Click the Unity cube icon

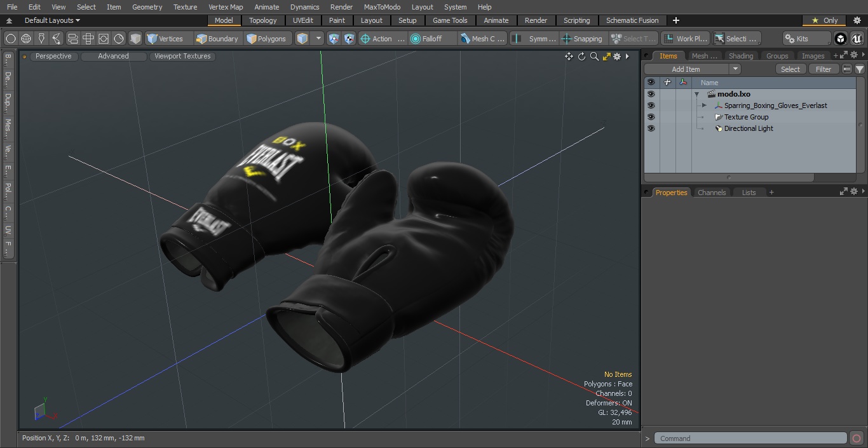click(841, 39)
